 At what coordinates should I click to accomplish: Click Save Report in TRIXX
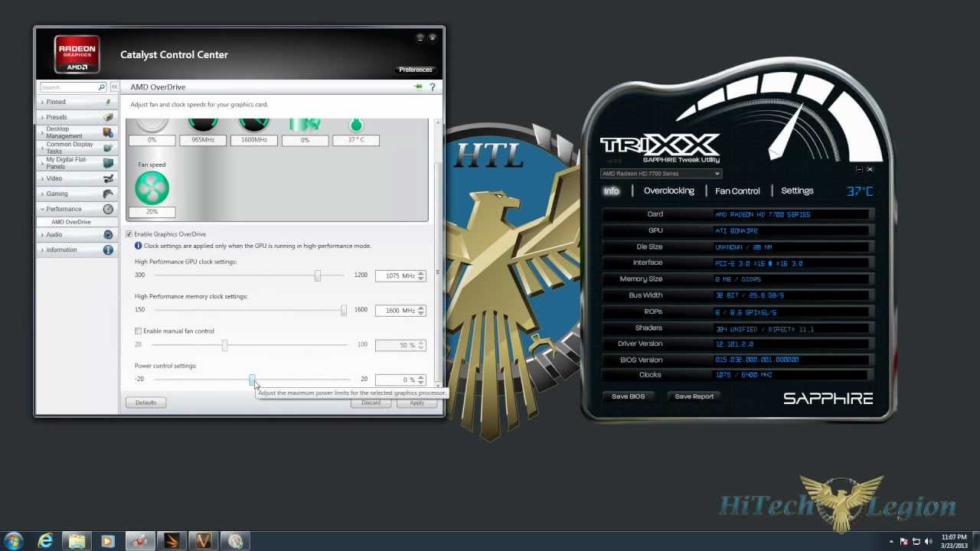click(694, 396)
